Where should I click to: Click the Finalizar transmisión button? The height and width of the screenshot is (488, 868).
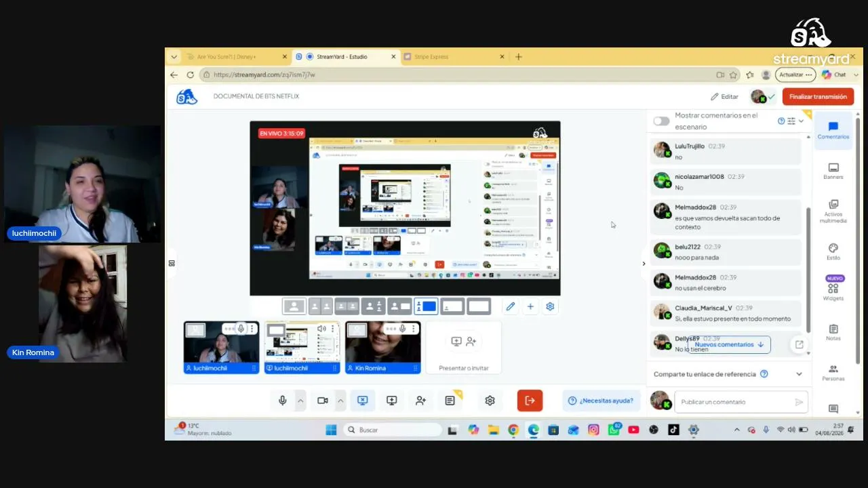tap(818, 96)
